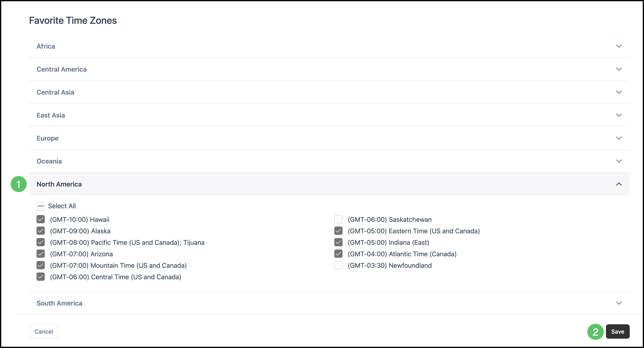Click the Oceania chevron icon
Viewport: 644px width, 348px height.
click(x=619, y=161)
